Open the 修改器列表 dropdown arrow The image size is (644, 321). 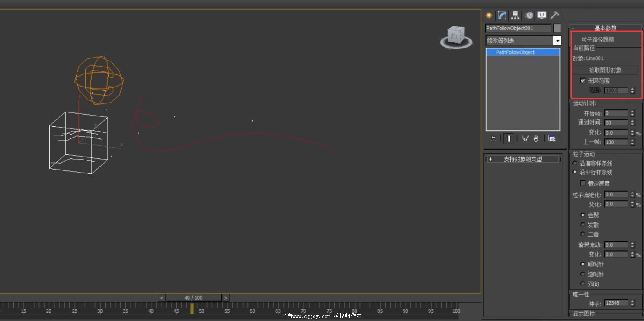(557, 41)
